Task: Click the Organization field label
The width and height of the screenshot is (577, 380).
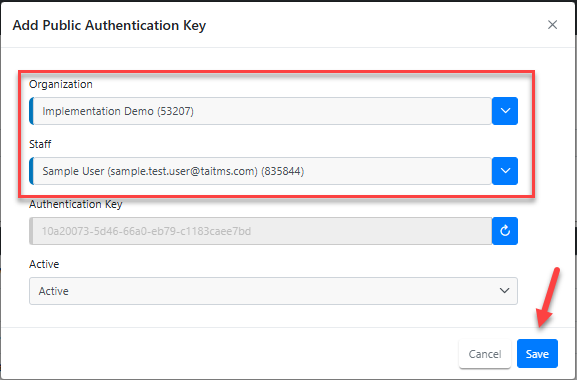Action: (x=61, y=84)
